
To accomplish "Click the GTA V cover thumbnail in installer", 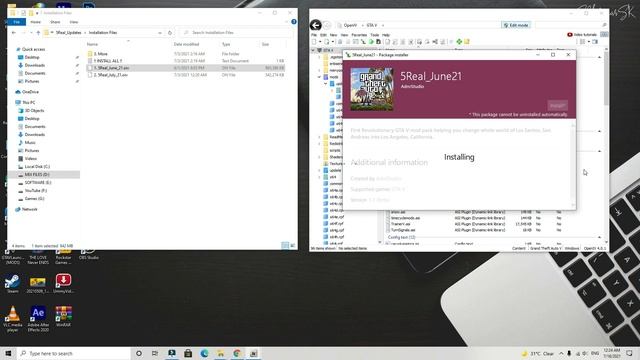I will (x=372, y=89).
